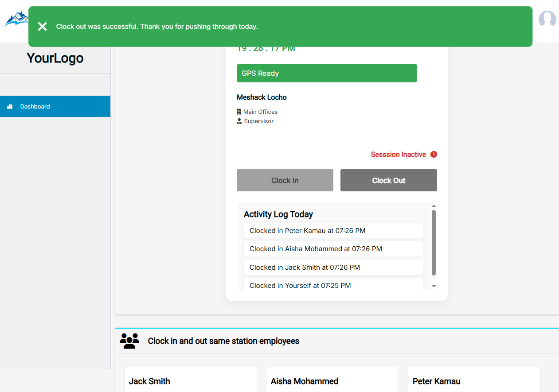Image resolution: width=559 pixels, height=392 pixels.
Task: Open the user profile avatar
Action: pyautogui.click(x=547, y=19)
